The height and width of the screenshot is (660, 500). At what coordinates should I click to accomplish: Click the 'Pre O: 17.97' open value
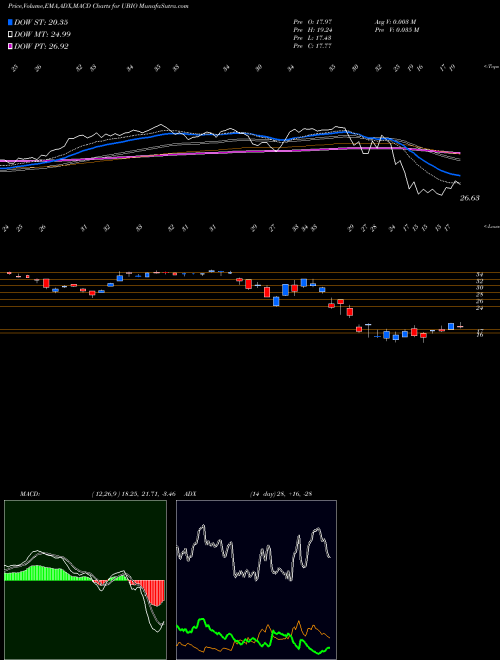click(313, 22)
